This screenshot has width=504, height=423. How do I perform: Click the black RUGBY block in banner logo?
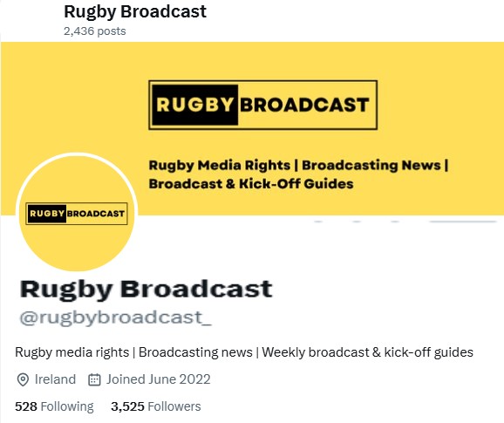194,105
